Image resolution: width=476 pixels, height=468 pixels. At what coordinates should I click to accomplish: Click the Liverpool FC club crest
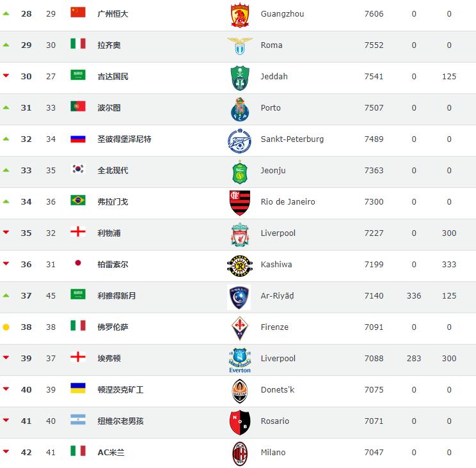[x=240, y=234]
